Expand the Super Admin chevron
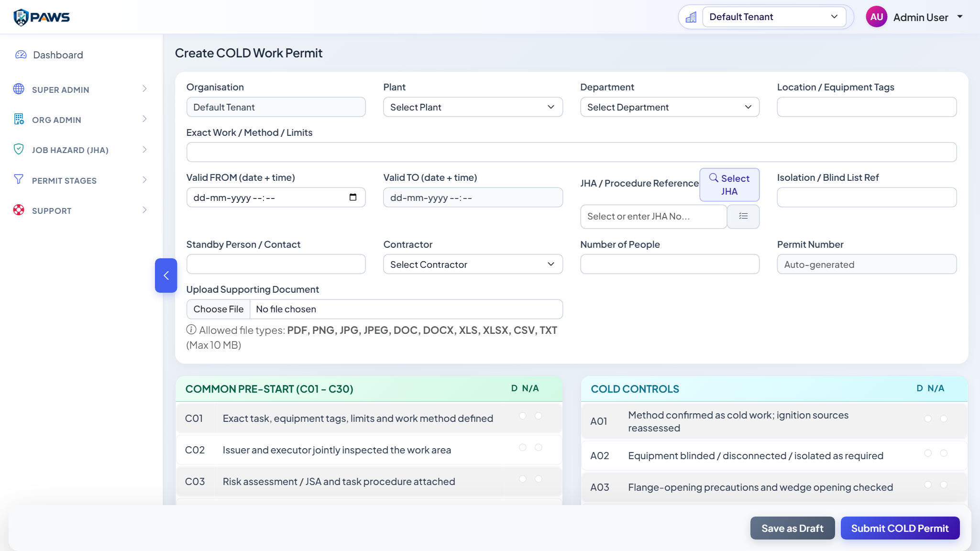980x551 pixels. (144, 89)
